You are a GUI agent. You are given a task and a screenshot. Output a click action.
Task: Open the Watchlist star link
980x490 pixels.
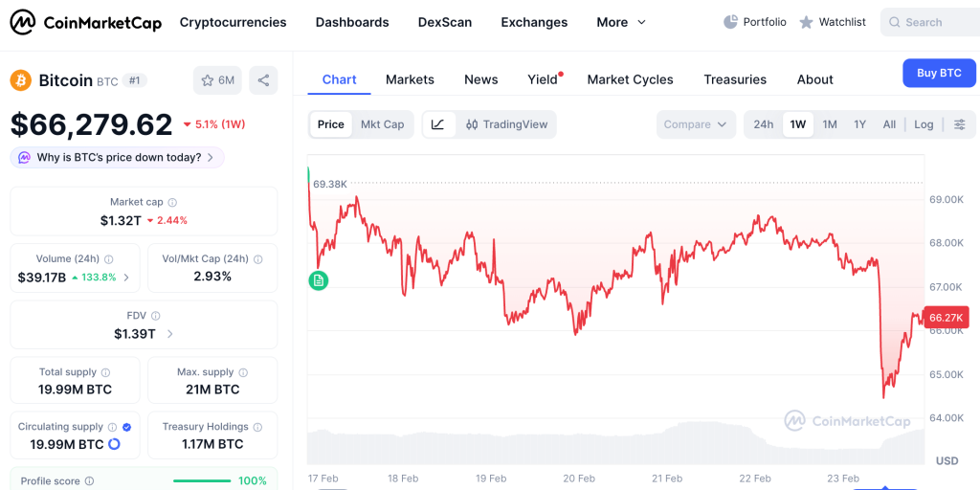pos(833,23)
